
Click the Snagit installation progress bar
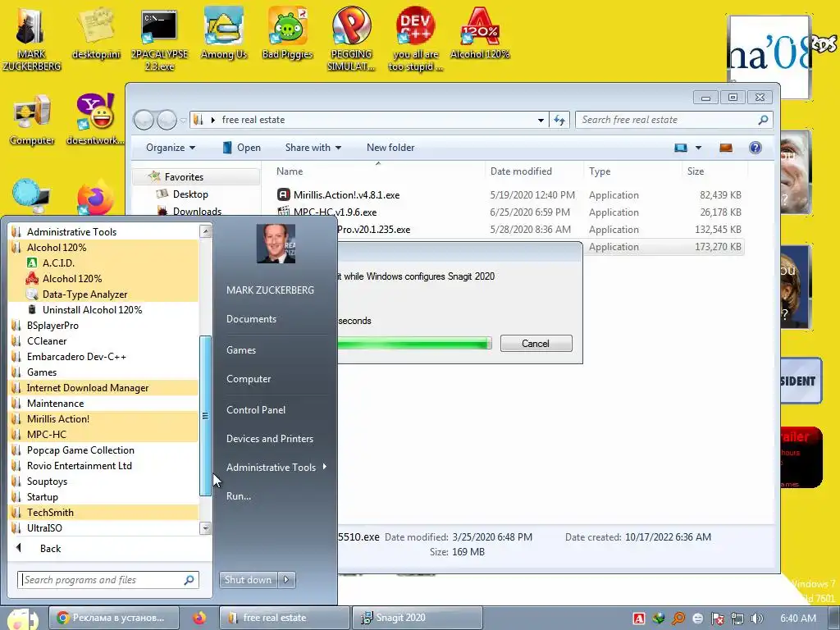pyautogui.click(x=414, y=344)
